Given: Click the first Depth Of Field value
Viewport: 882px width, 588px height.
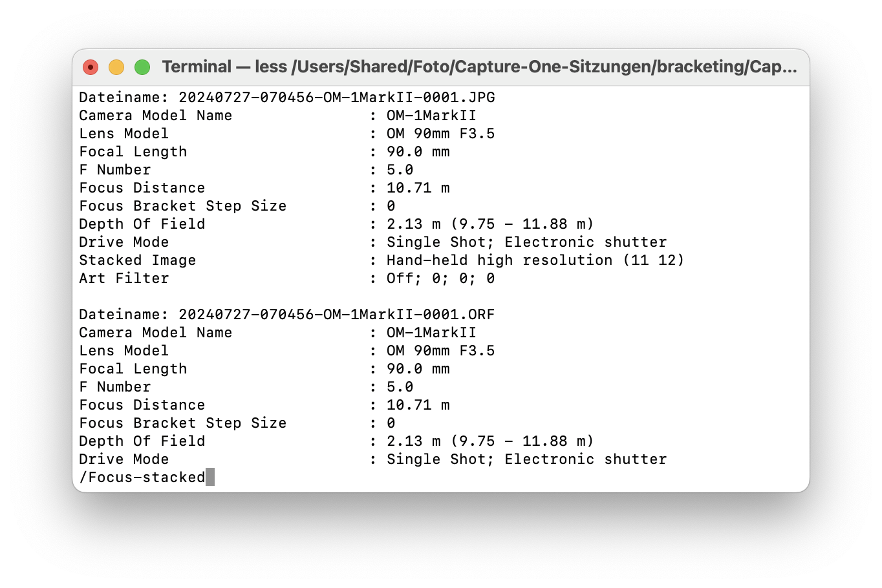Looking at the screenshot, I should tap(490, 224).
